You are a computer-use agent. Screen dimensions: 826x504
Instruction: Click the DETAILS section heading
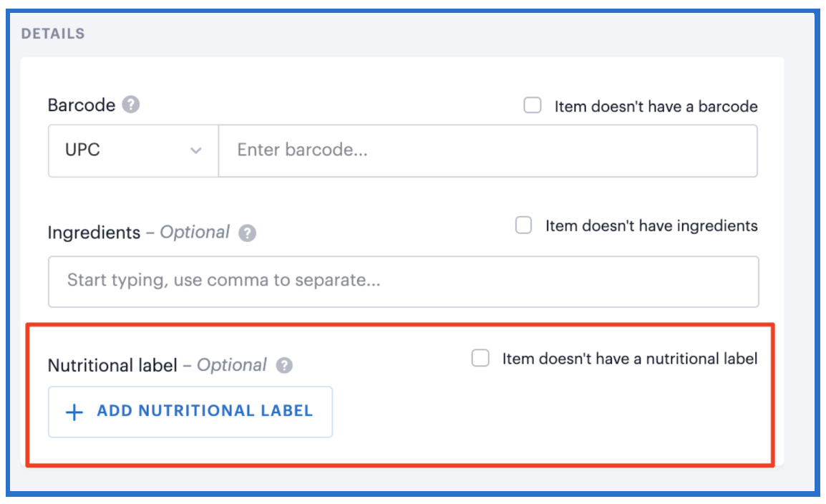[53, 34]
